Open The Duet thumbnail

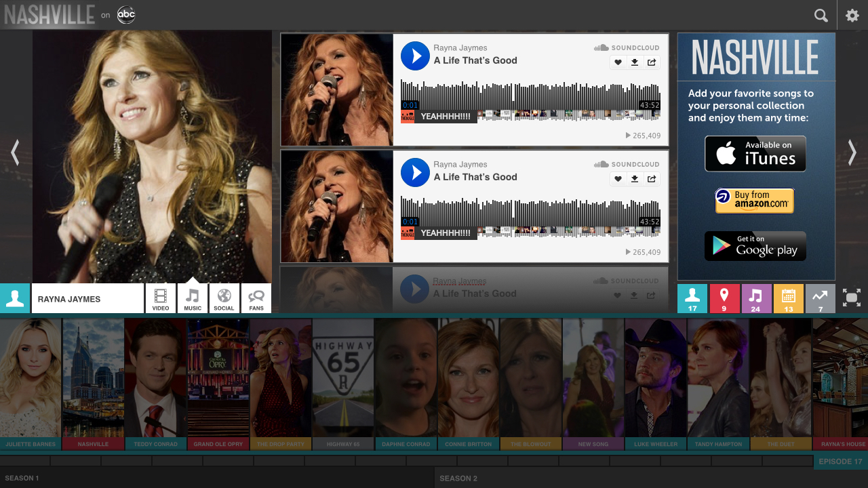(781, 384)
